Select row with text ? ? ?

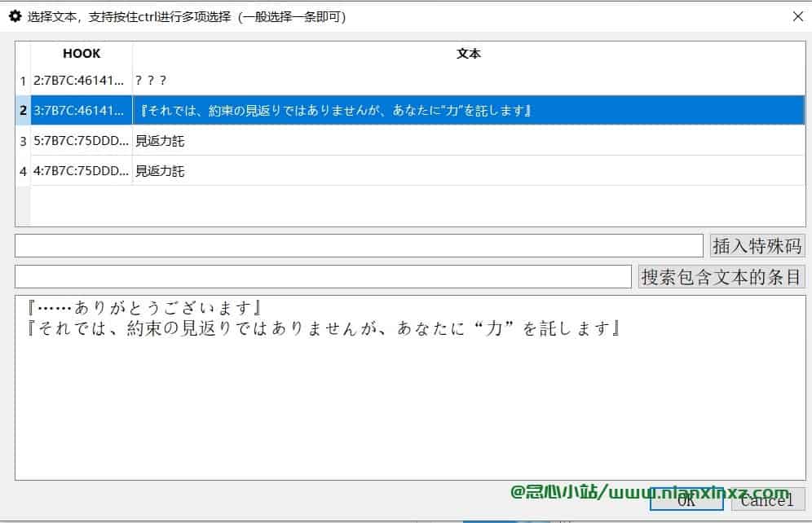(x=469, y=80)
